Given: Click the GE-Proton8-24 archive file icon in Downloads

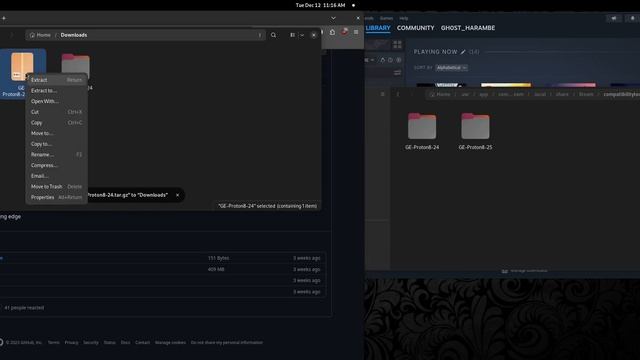Looking at the screenshot, I should pyautogui.click(x=22, y=66).
